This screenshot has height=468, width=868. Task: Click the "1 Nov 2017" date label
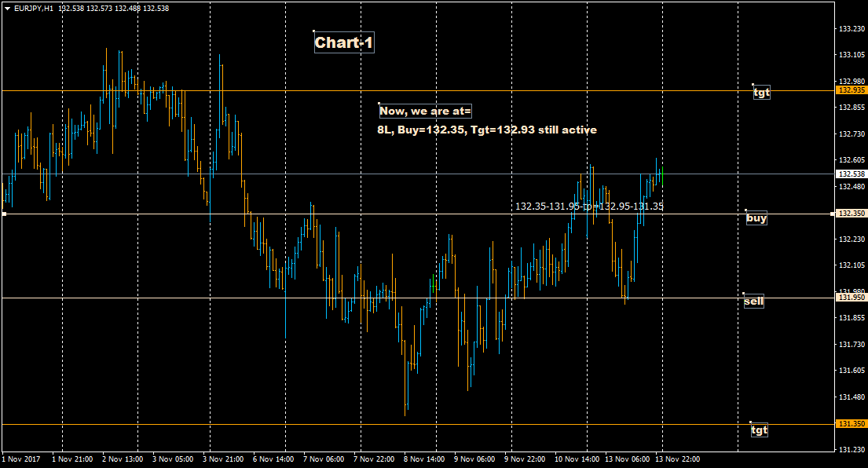(21, 459)
